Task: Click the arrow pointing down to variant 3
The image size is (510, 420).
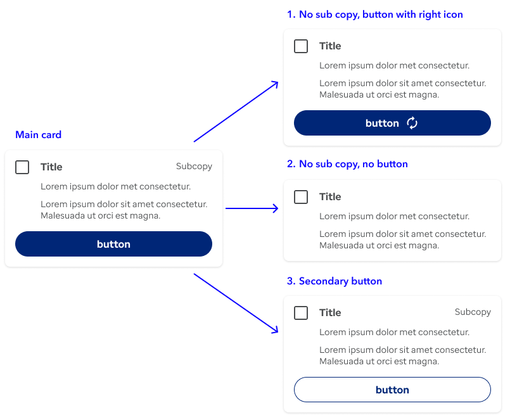Action: (x=236, y=303)
